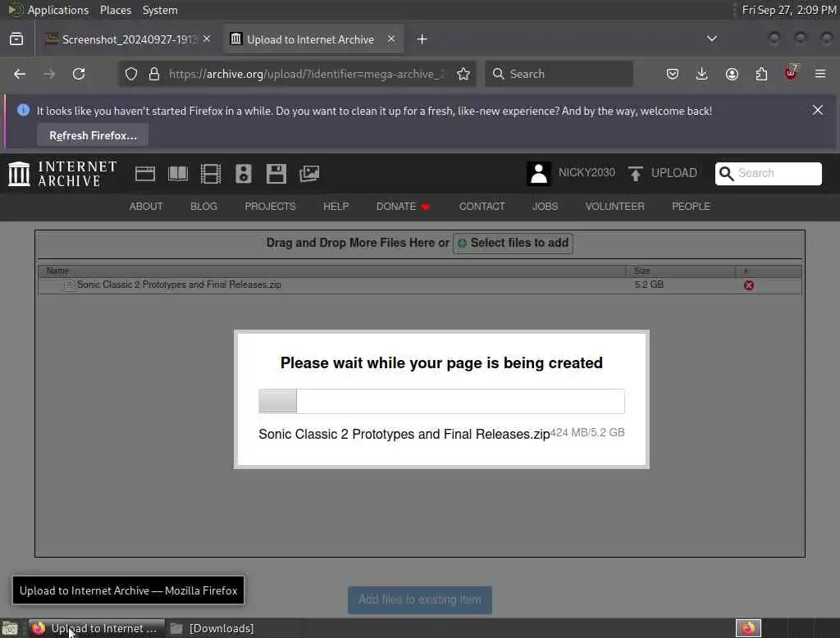Go to PROJECTS page

pos(270,206)
